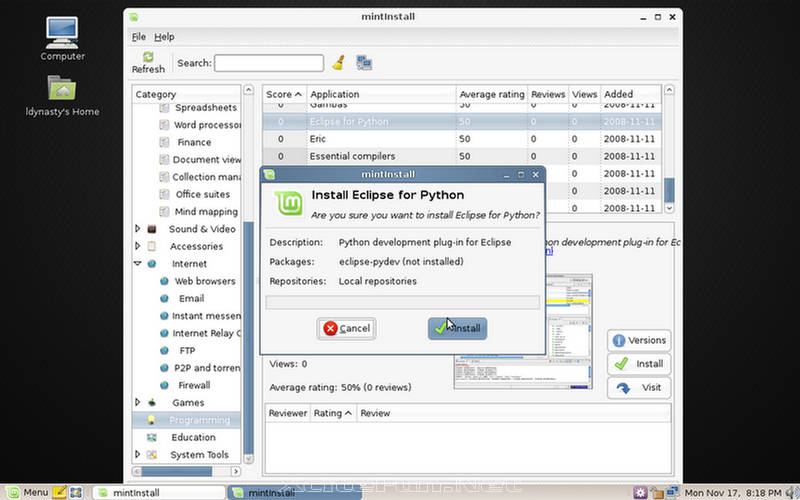Sort by the Application column header

pos(381,94)
